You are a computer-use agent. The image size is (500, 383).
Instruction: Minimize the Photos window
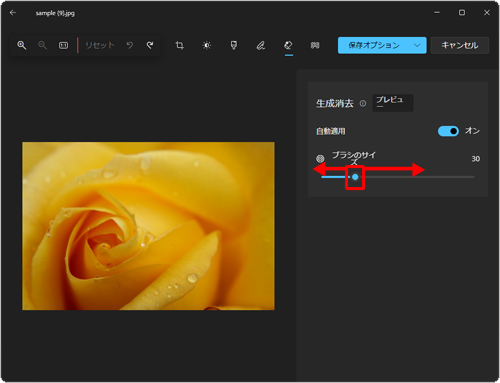[437, 13]
